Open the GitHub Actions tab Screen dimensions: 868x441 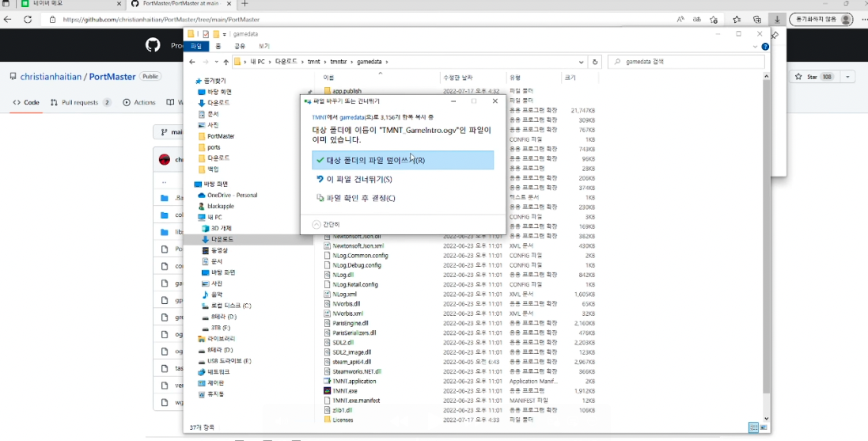tap(139, 102)
